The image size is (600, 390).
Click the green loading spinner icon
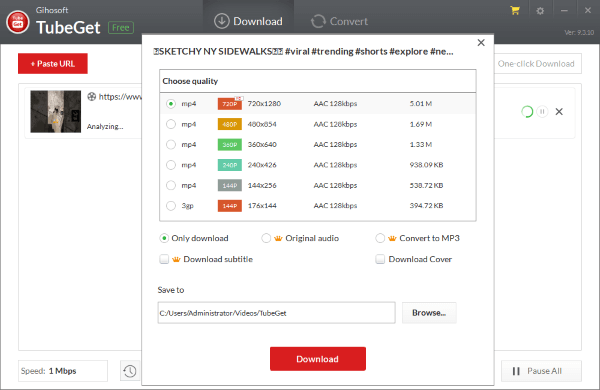(527, 112)
